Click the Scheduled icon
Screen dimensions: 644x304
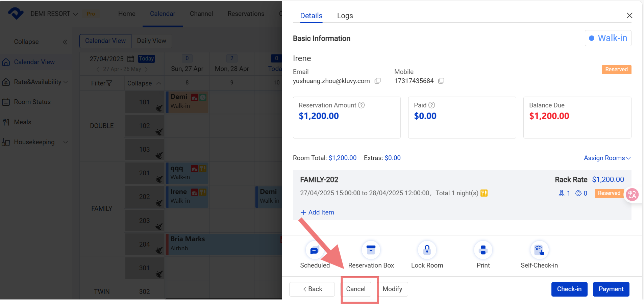(314, 251)
